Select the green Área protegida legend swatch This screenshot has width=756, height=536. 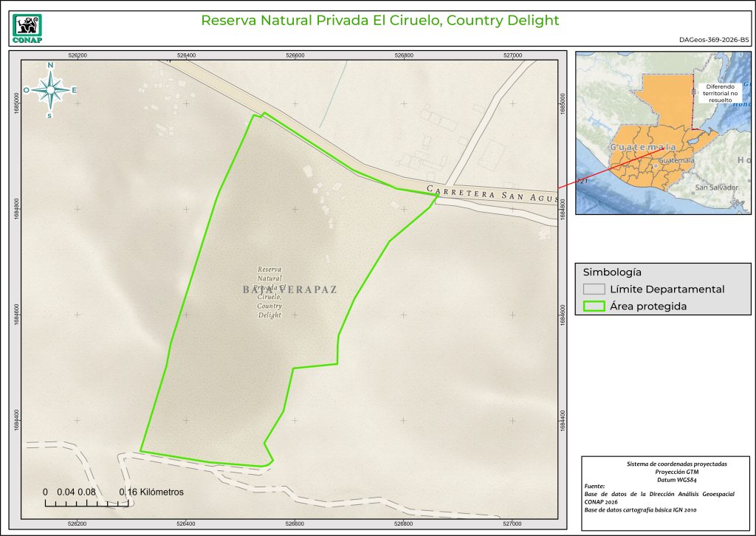coord(593,306)
